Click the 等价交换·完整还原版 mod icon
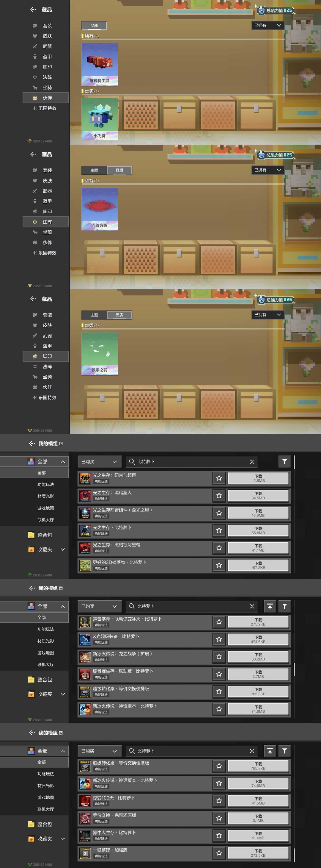The width and height of the screenshot is (321, 868). tap(85, 818)
